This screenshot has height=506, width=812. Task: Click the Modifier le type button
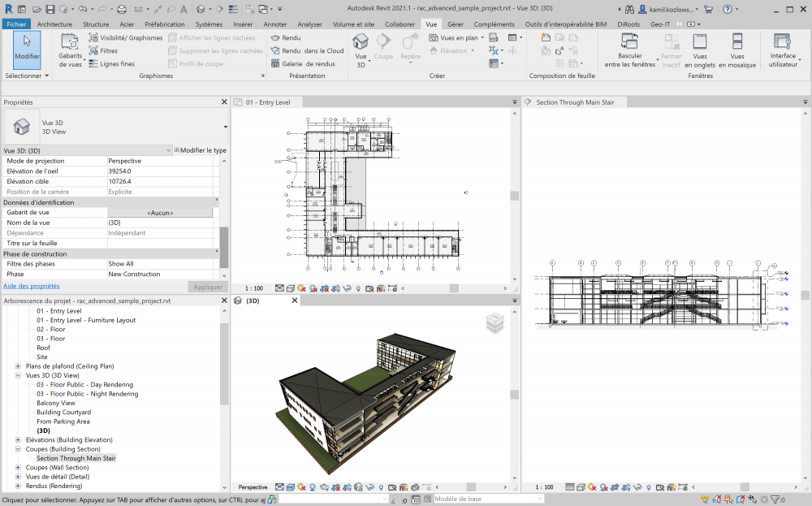tap(200, 150)
